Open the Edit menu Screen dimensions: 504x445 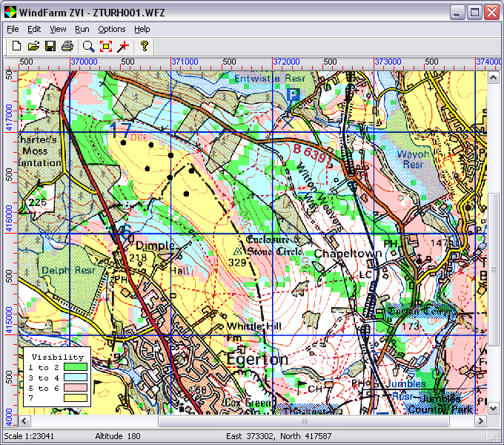(x=34, y=29)
